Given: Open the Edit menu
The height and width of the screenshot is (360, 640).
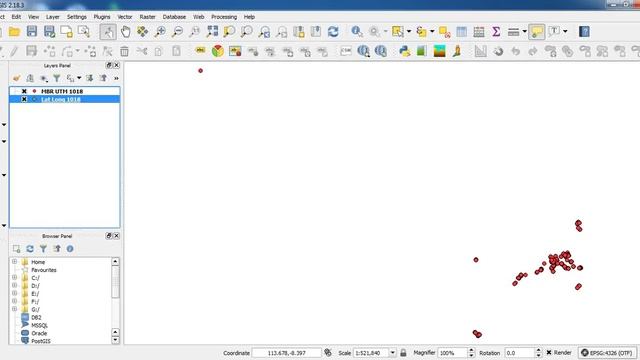Looking at the screenshot, I should tap(16, 17).
